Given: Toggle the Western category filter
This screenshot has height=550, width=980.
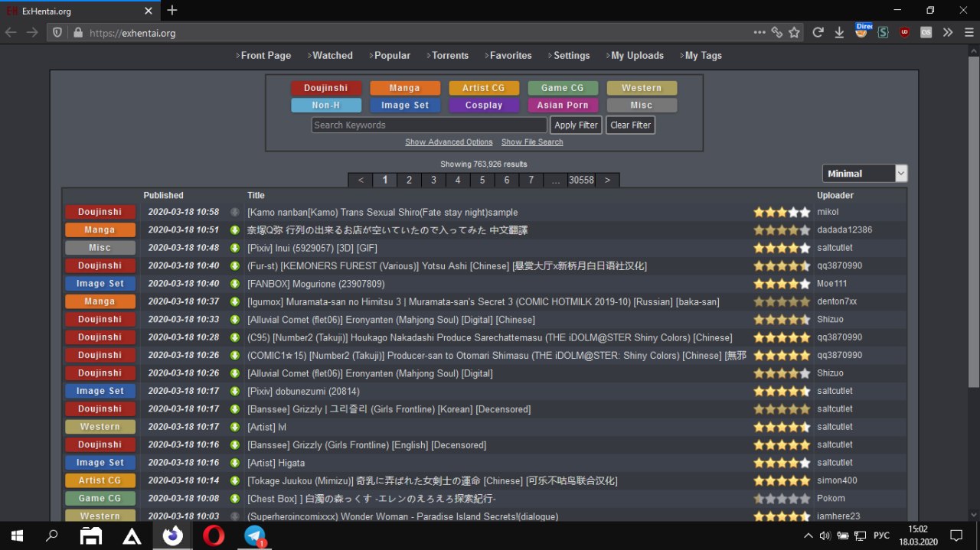Looking at the screenshot, I should 642,88.
